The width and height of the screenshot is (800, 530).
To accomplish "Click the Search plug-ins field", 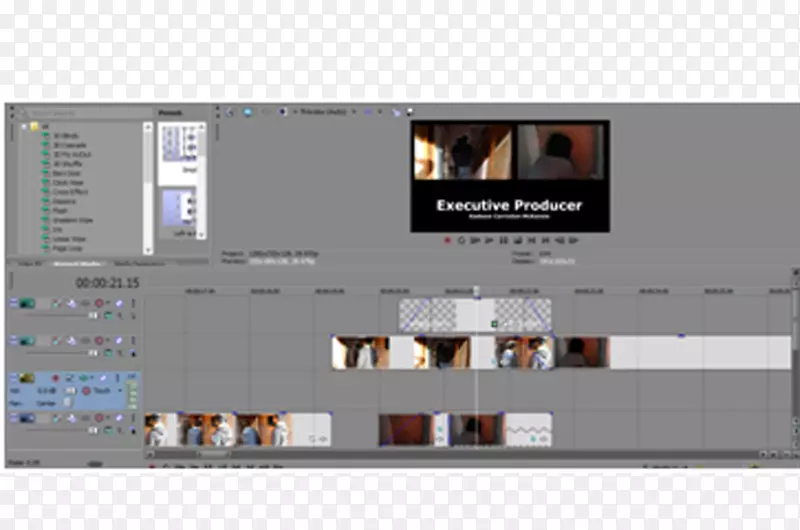I will [87, 113].
